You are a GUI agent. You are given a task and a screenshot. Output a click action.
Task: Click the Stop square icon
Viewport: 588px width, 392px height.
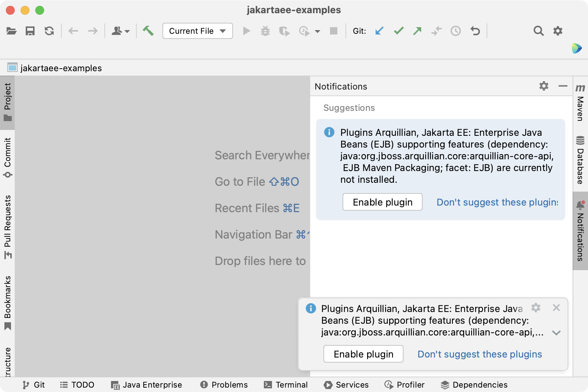[334, 31]
